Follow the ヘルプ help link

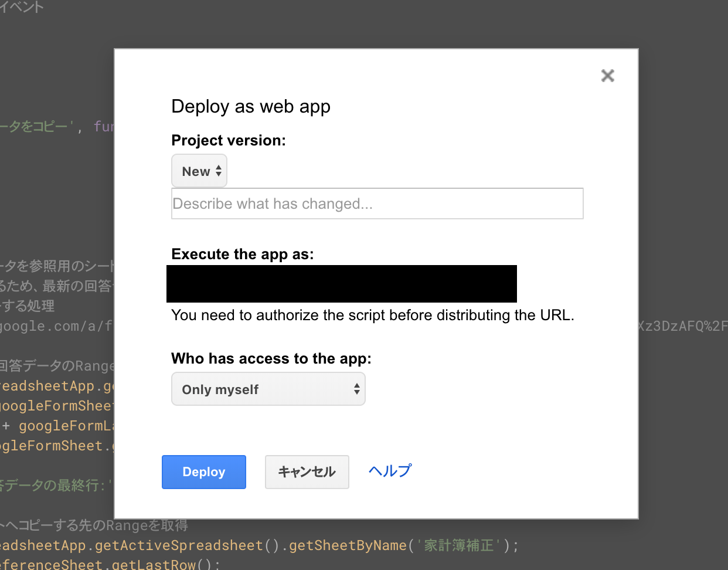[x=389, y=470]
